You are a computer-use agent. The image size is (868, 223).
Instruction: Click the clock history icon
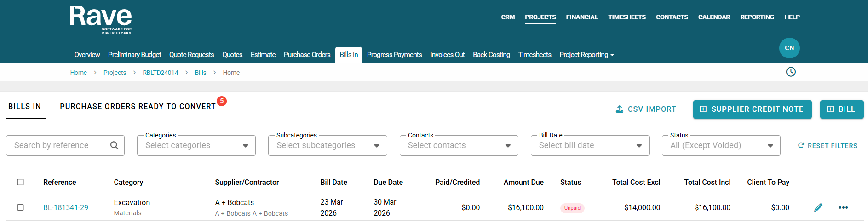pyautogui.click(x=791, y=72)
